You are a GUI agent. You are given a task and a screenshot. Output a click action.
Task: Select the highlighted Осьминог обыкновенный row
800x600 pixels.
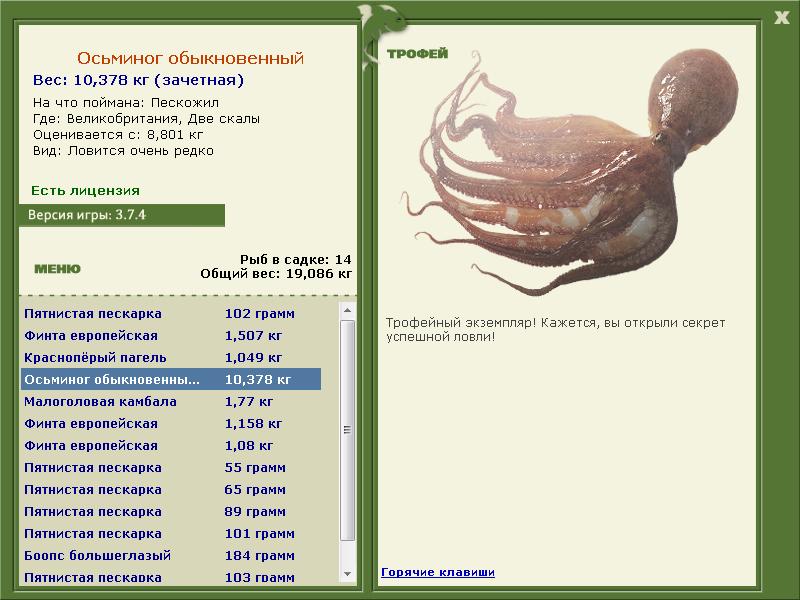(x=170, y=379)
